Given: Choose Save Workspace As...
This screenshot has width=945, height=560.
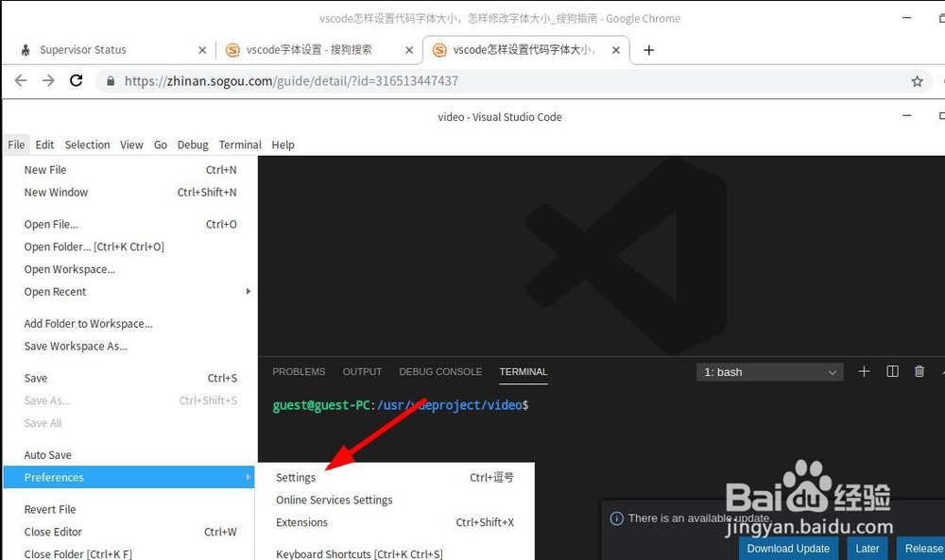Looking at the screenshot, I should click(130, 346).
